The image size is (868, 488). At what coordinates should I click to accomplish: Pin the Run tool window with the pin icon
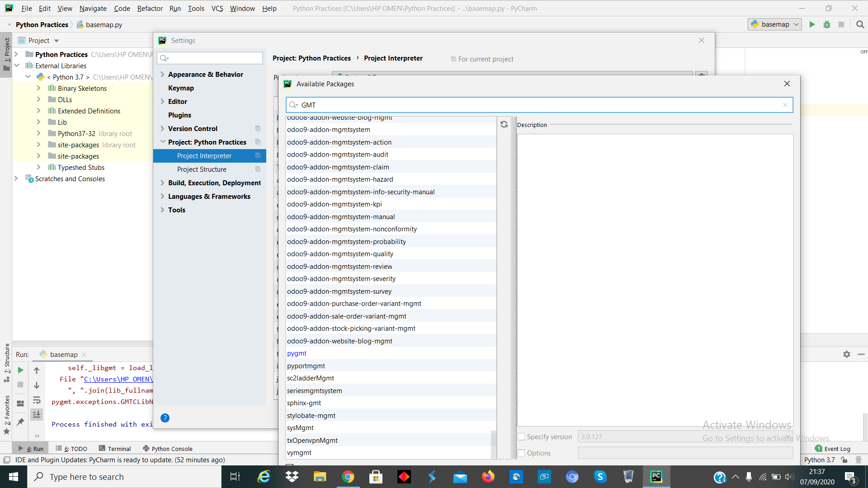pos(20,422)
